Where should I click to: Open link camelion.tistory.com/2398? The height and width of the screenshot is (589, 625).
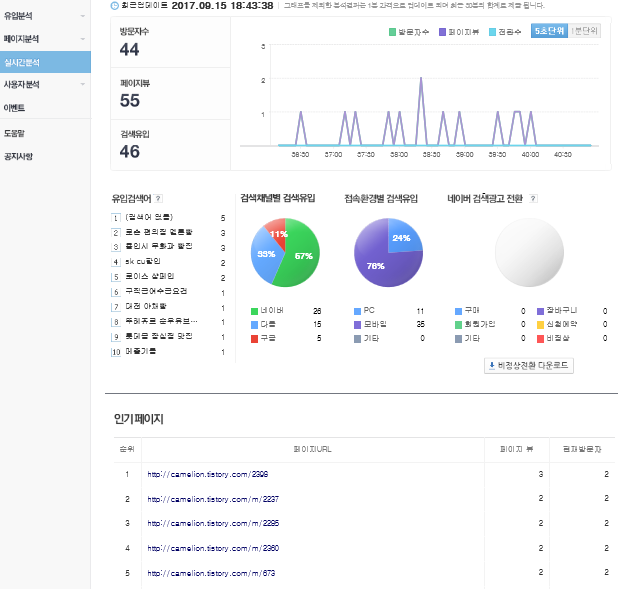[208, 474]
